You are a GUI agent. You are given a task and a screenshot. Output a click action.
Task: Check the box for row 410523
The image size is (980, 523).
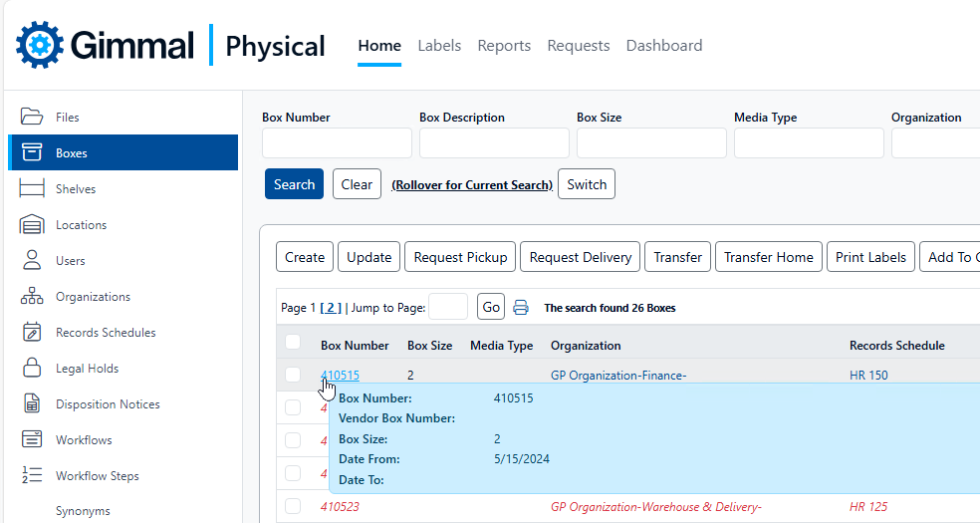(x=293, y=505)
